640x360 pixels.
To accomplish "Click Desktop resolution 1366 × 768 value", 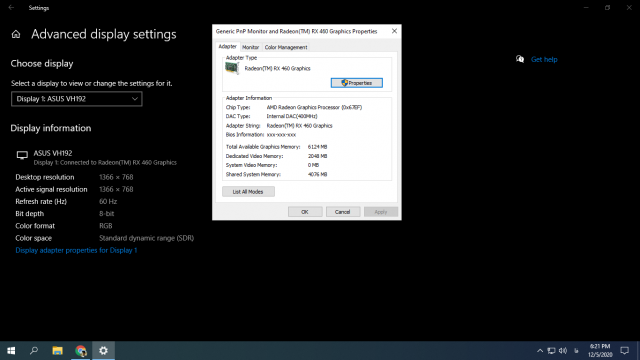I will point(116,177).
